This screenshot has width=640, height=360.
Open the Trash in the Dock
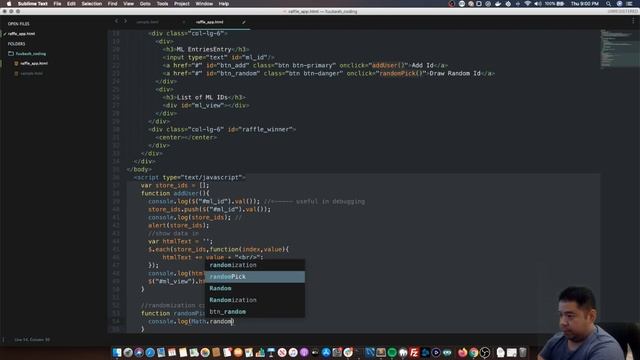click(x=522, y=352)
